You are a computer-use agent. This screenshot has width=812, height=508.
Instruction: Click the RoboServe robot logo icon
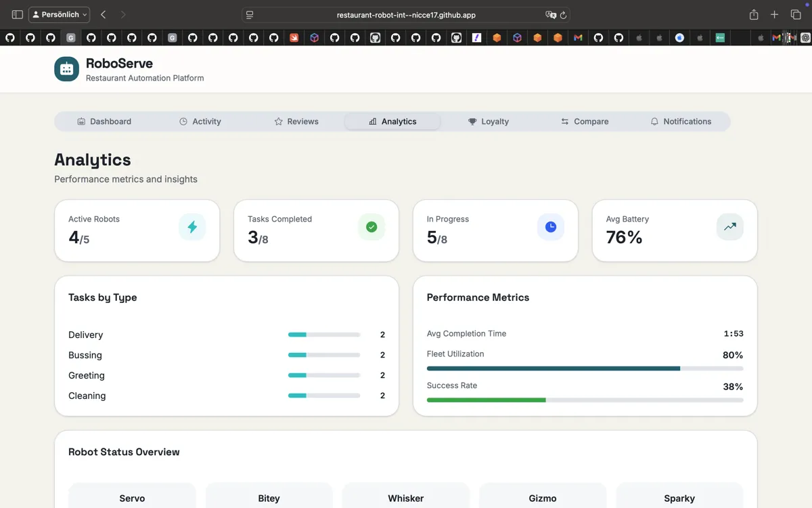point(66,69)
